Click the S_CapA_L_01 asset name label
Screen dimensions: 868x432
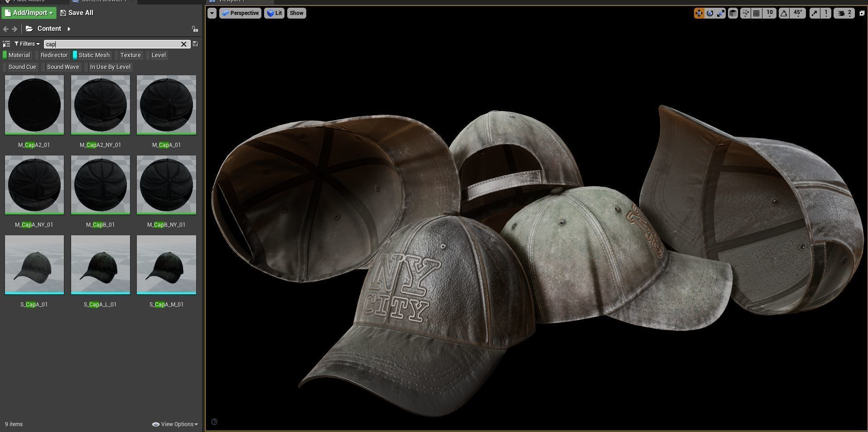(x=100, y=305)
